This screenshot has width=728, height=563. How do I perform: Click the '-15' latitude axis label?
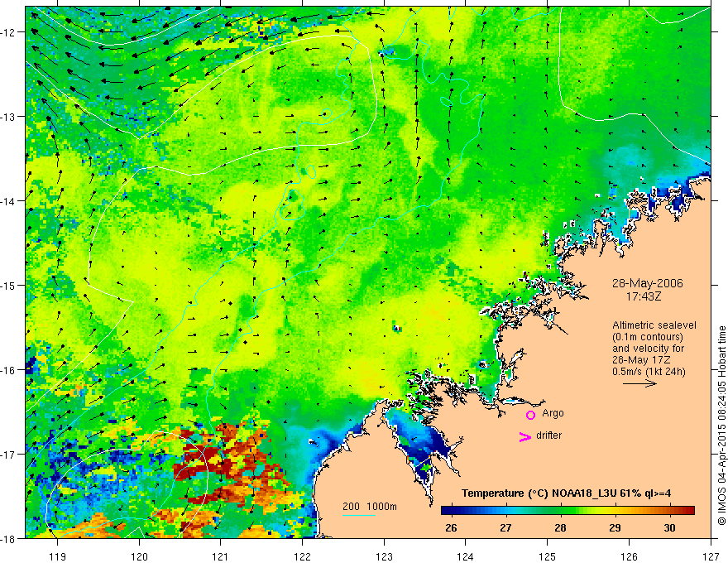8,285
